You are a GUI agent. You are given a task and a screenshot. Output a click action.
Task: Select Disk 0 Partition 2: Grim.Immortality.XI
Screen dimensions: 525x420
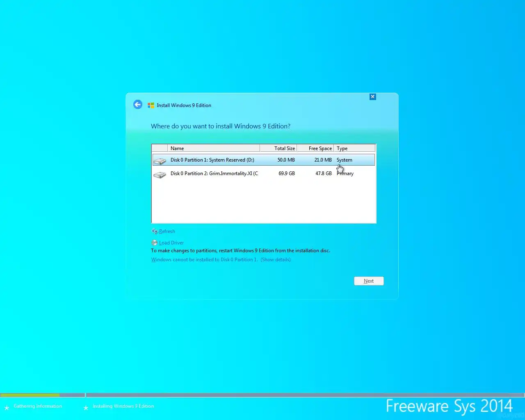263,173
